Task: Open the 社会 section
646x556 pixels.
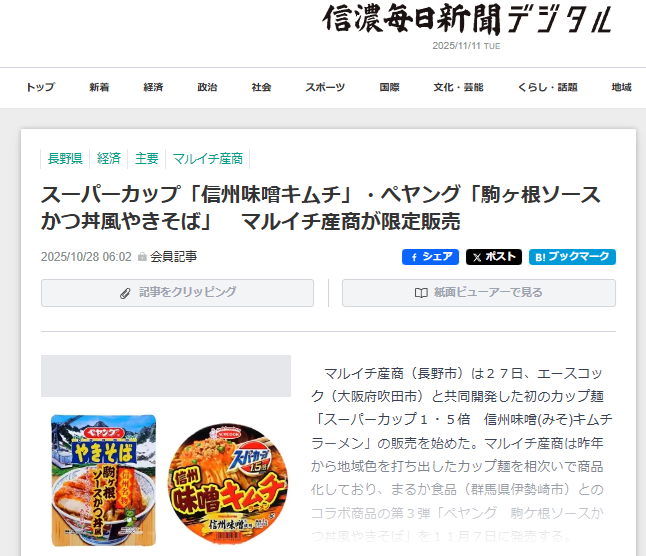Action: tap(261, 87)
